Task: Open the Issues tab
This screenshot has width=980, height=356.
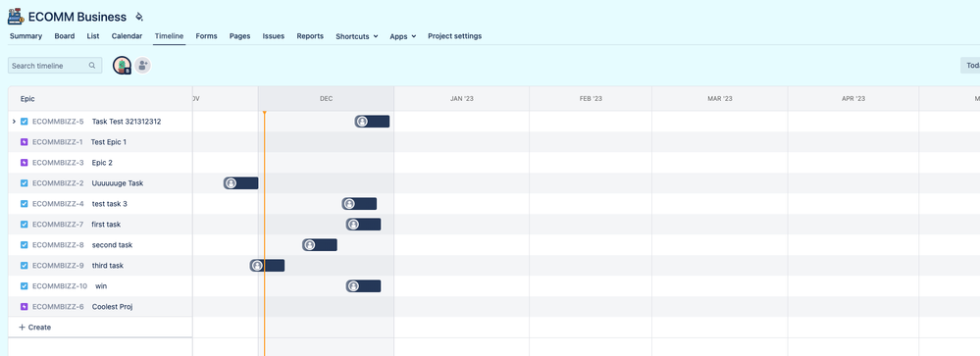Action: click(x=273, y=36)
